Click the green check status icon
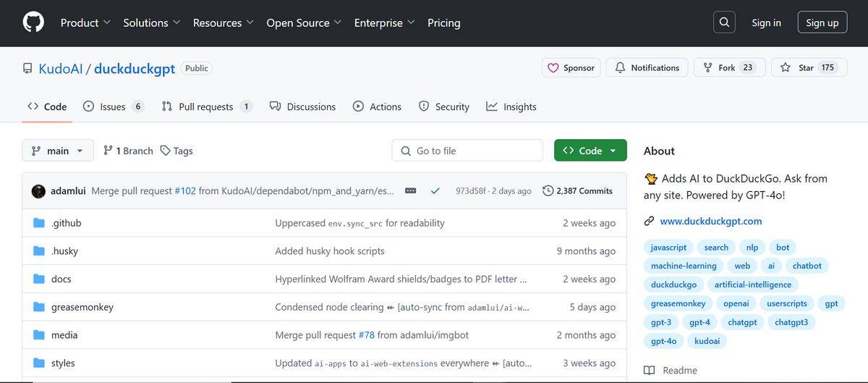The image size is (868, 383). [435, 191]
